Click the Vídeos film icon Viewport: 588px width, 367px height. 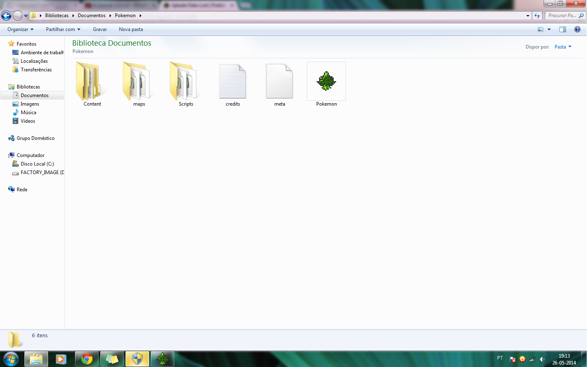[x=15, y=121]
